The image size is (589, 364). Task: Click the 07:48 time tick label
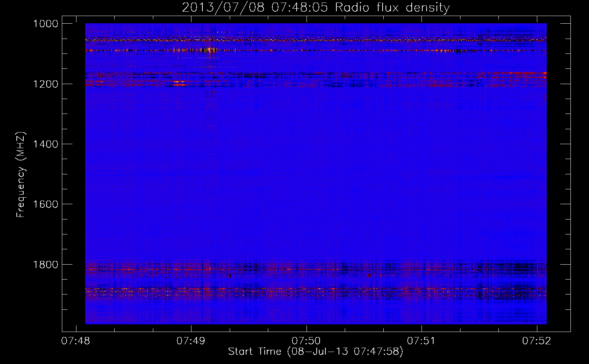pyautogui.click(x=76, y=341)
